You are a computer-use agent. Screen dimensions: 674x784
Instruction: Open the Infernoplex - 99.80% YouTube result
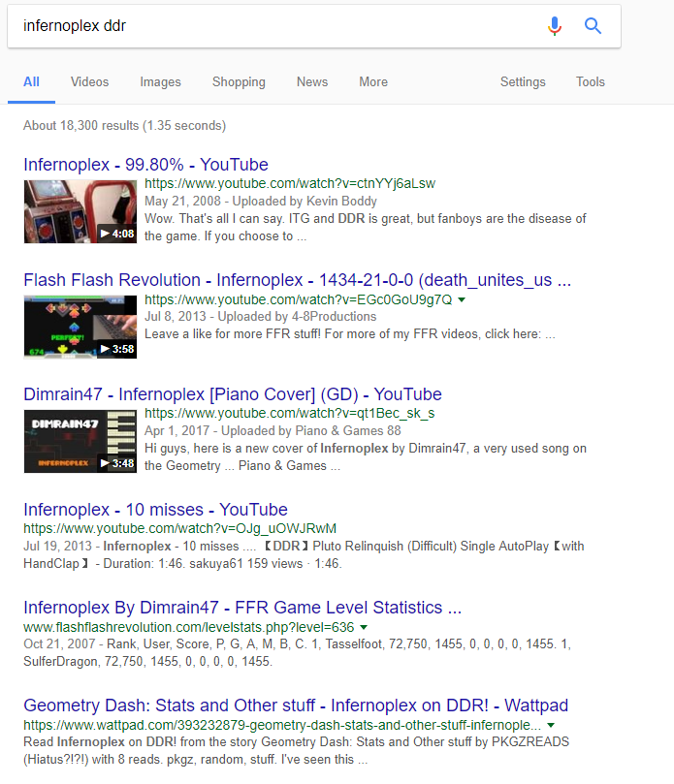click(x=145, y=165)
